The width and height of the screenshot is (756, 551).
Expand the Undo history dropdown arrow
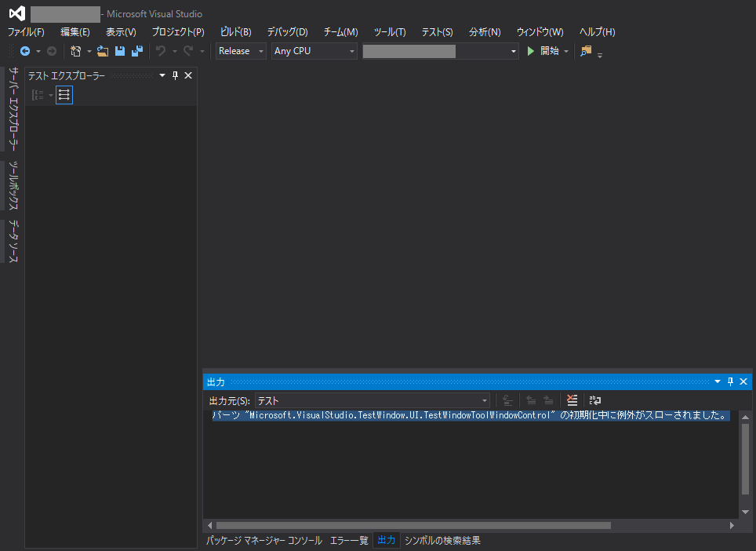[175, 52]
